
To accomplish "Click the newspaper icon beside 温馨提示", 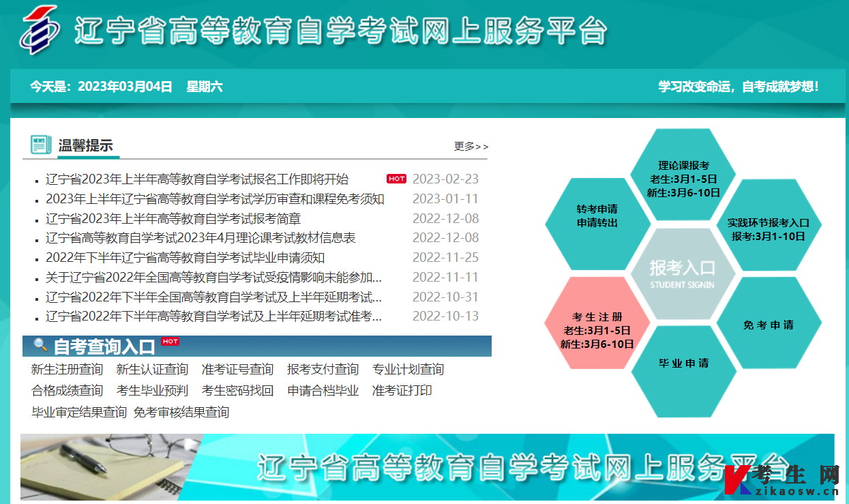I will click(41, 145).
